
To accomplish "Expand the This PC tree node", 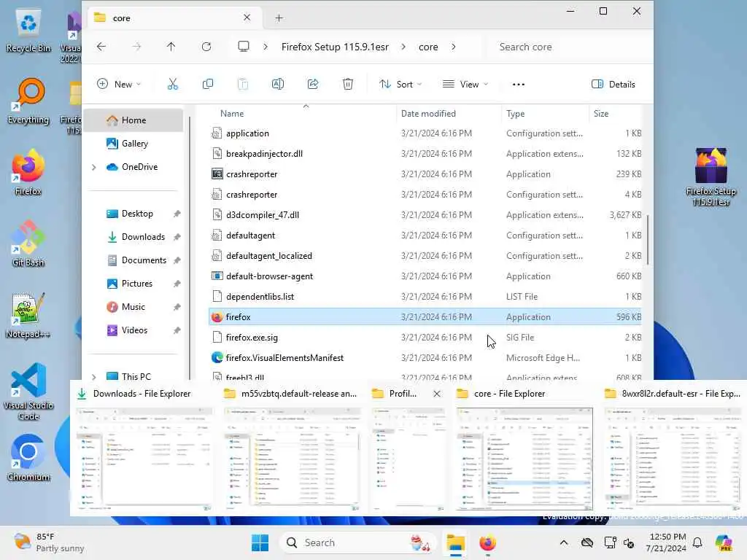I will click(x=94, y=377).
